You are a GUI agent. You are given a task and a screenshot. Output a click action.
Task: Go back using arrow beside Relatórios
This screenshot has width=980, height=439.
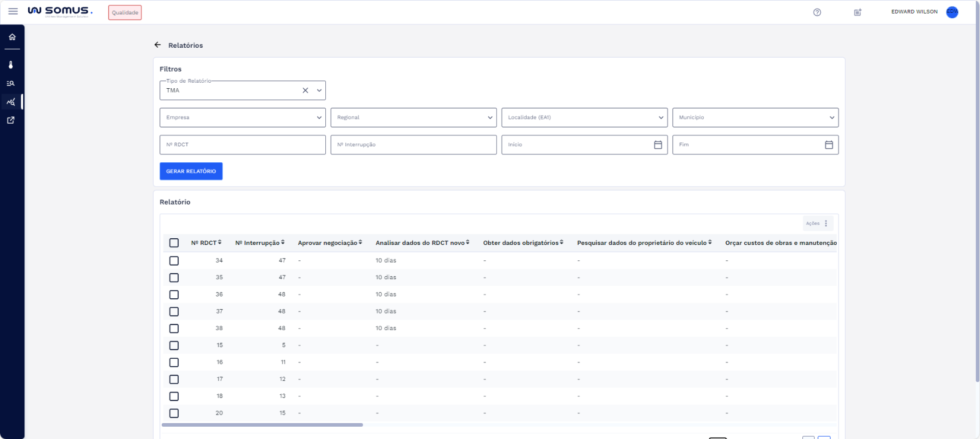[x=157, y=45]
